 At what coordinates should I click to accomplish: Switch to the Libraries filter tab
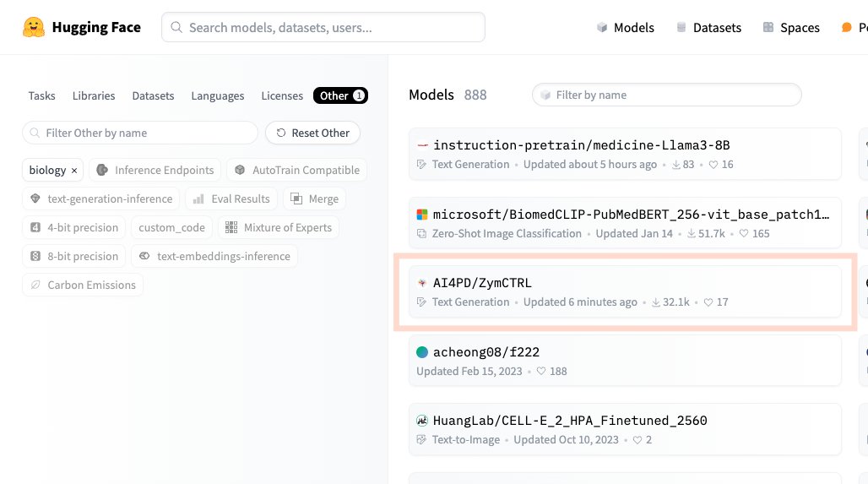[94, 95]
